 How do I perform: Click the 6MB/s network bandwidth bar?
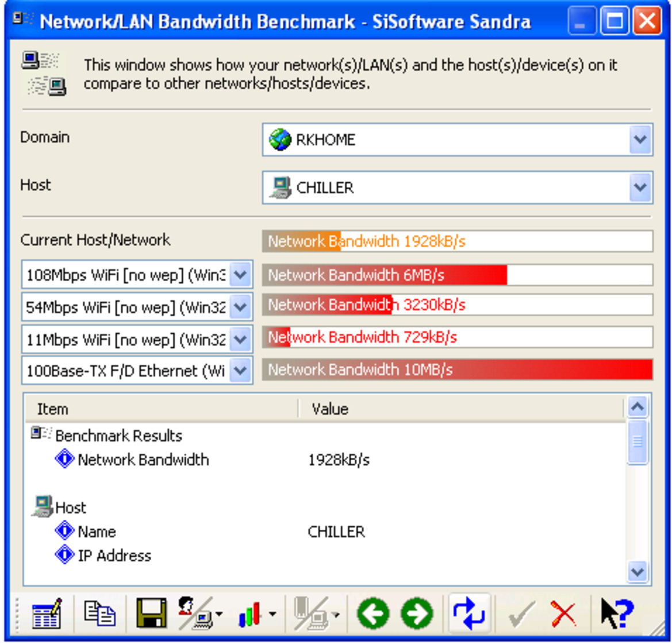pyautogui.click(x=457, y=275)
